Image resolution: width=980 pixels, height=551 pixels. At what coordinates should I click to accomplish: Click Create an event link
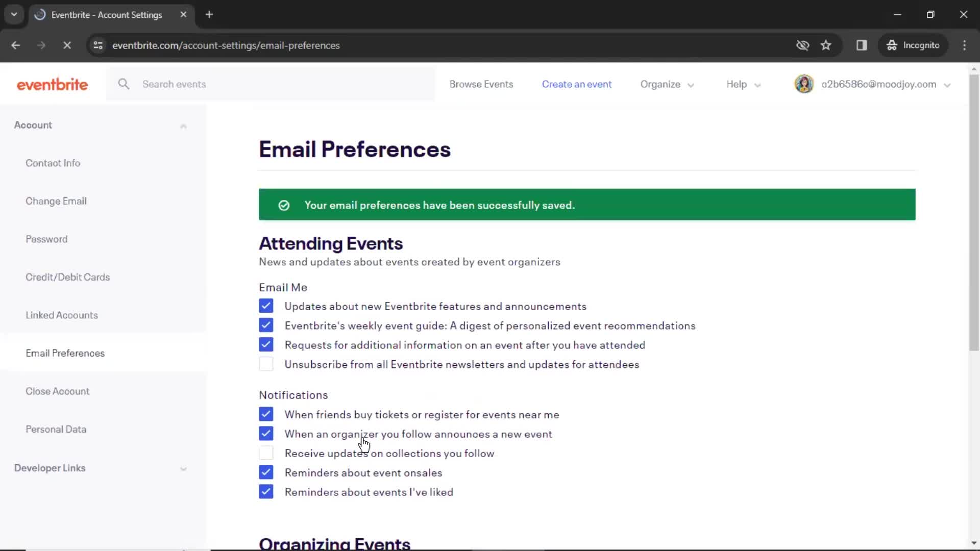click(x=577, y=84)
